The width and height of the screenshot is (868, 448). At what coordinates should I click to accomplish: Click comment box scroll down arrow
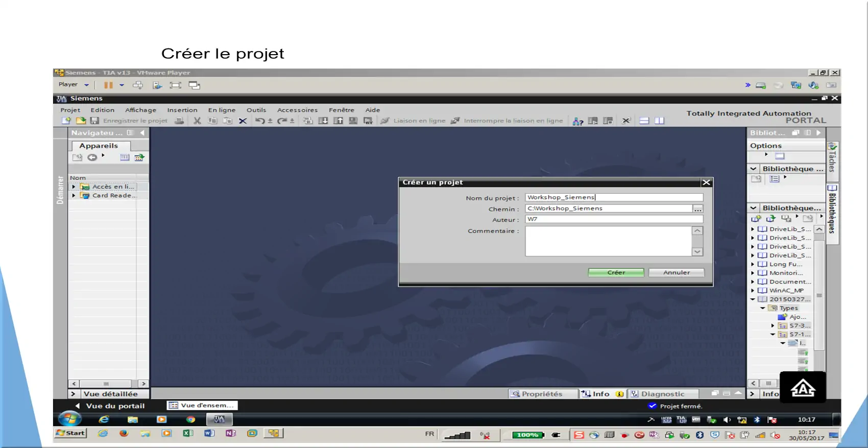697,251
